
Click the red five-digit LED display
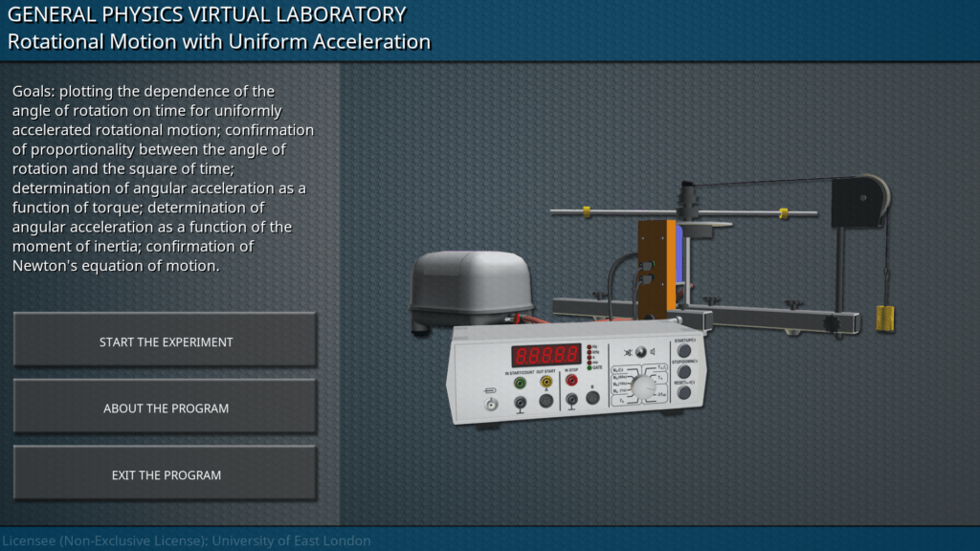546,353
